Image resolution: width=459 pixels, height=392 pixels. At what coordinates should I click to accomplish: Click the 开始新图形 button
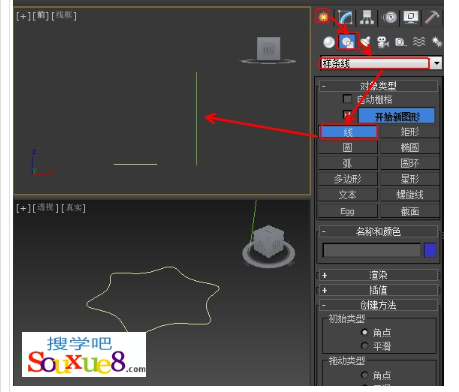tap(397, 116)
